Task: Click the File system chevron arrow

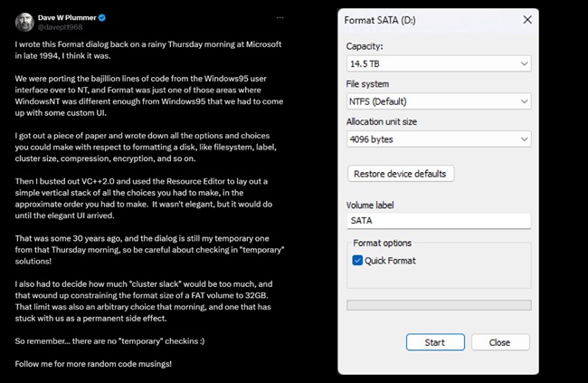Action: (524, 101)
